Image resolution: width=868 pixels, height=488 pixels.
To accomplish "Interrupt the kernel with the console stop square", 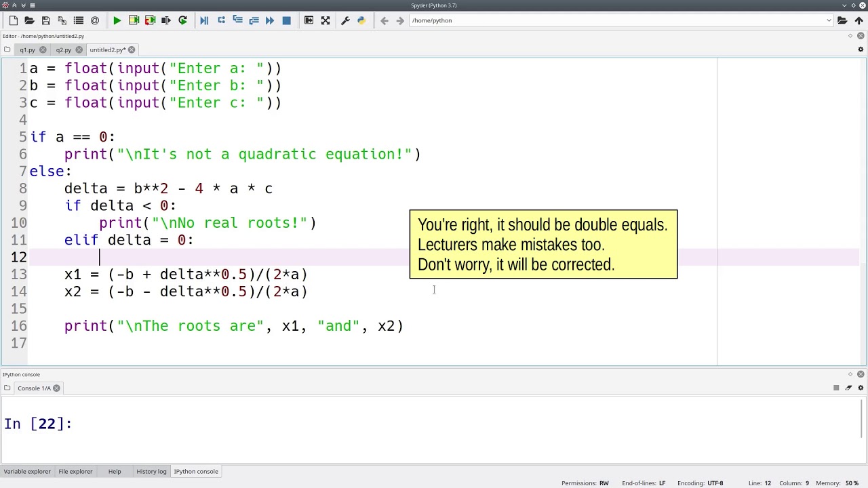I will click(836, 388).
